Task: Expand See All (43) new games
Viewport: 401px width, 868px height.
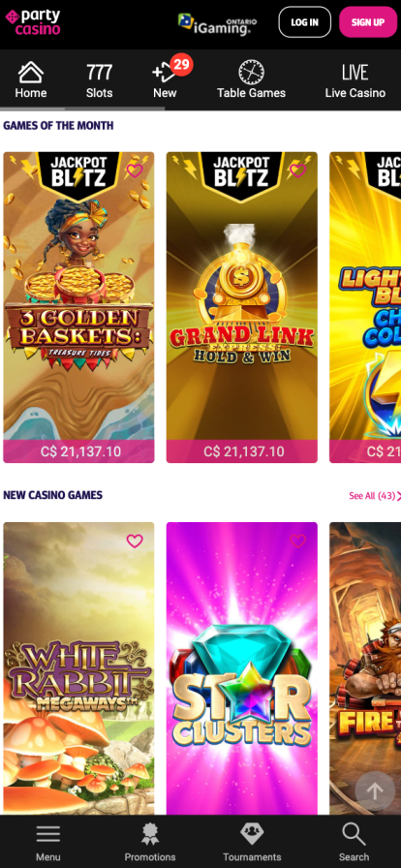Action: tap(375, 495)
